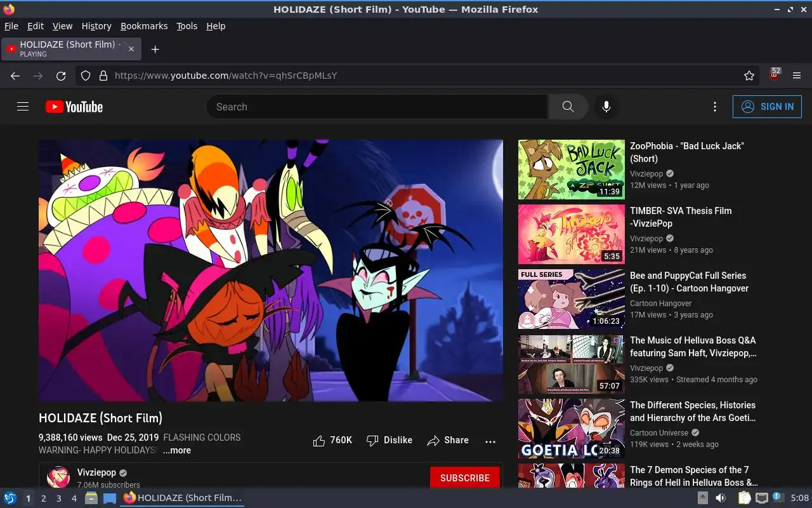Open more actions ellipsis under video
The width and height of the screenshot is (812, 508).
coord(490,441)
